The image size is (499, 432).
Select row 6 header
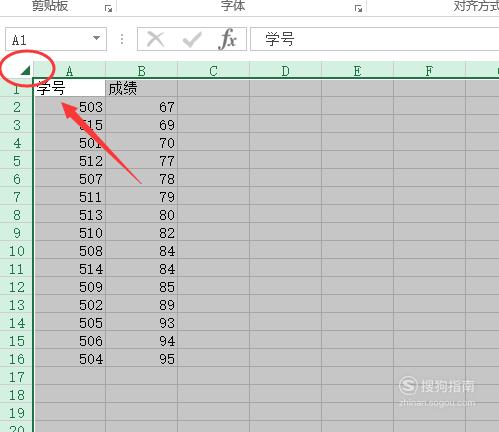click(16, 179)
